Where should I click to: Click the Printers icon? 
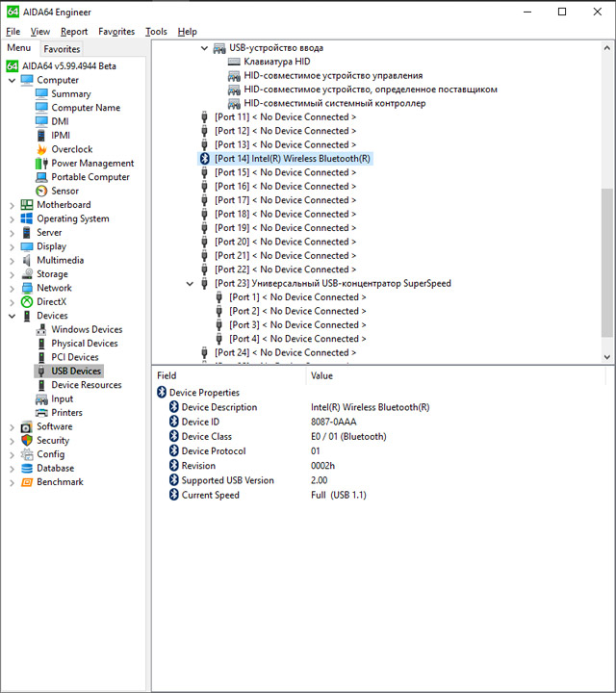(x=41, y=413)
